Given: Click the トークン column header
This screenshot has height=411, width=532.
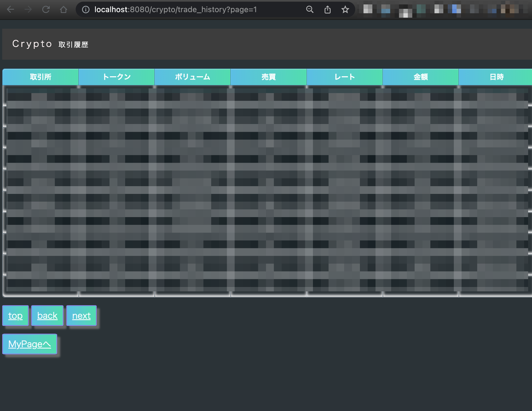Looking at the screenshot, I should (117, 77).
